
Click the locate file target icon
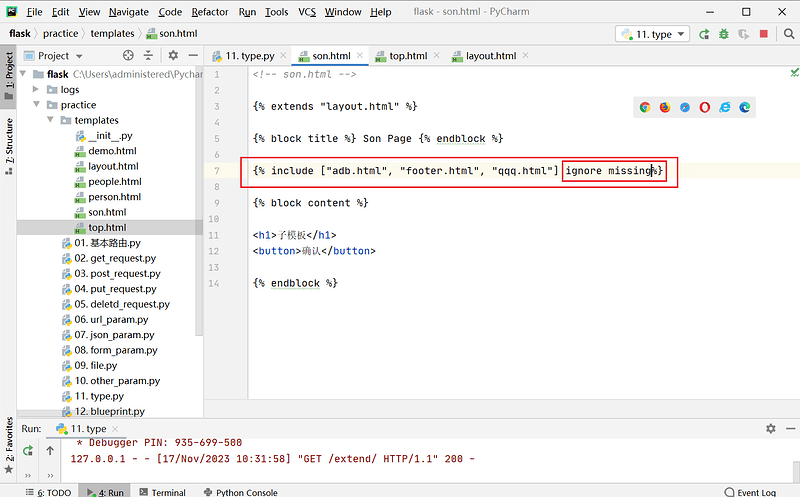(128, 55)
